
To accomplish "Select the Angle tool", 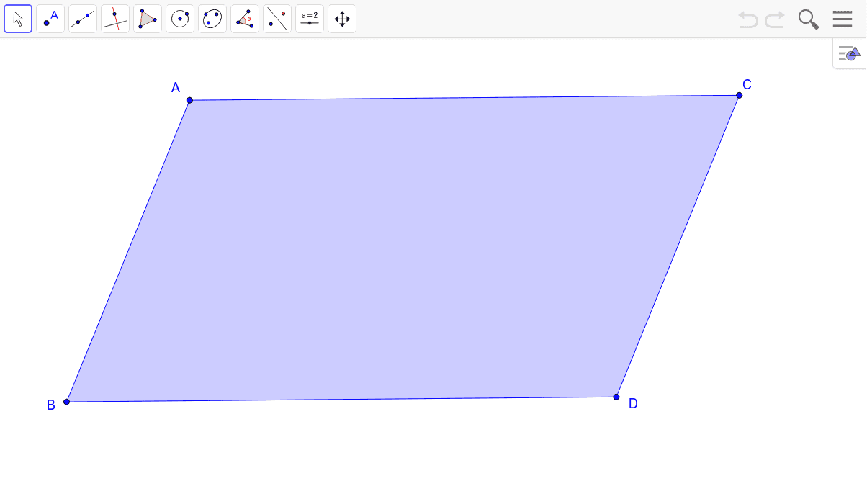I will click(x=245, y=19).
